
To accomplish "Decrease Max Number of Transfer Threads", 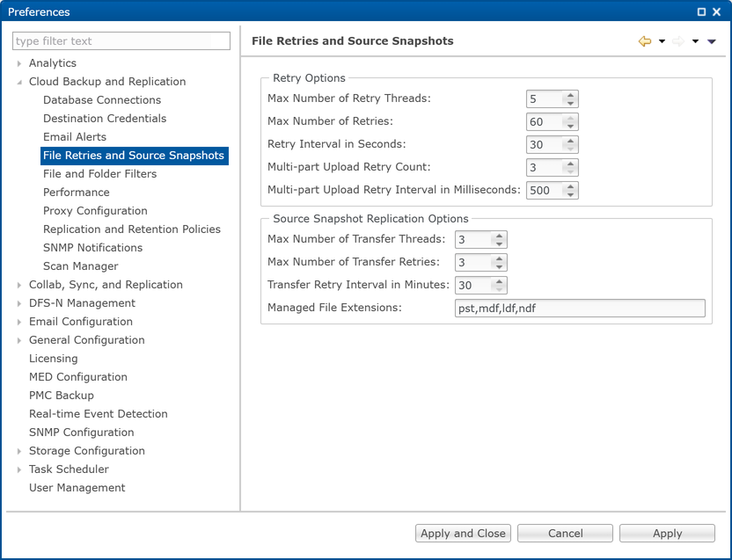I will pyautogui.click(x=499, y=244).
